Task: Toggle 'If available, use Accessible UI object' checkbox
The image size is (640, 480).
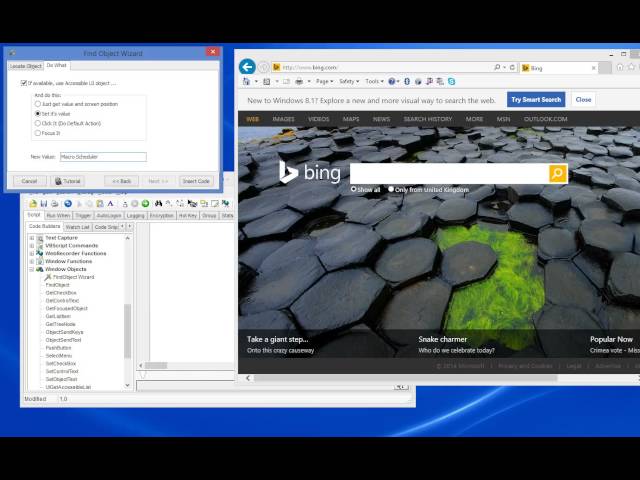Action: click(24, 83)
